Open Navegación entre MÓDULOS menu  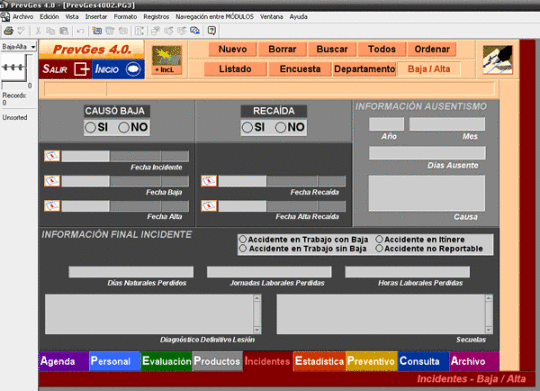pos(215,17)
